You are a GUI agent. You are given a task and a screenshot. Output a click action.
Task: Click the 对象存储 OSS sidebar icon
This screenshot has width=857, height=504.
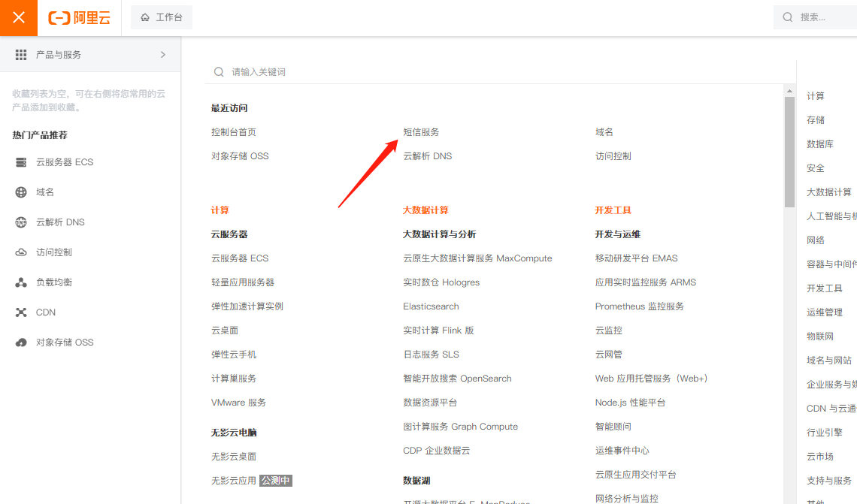[21, 343]
